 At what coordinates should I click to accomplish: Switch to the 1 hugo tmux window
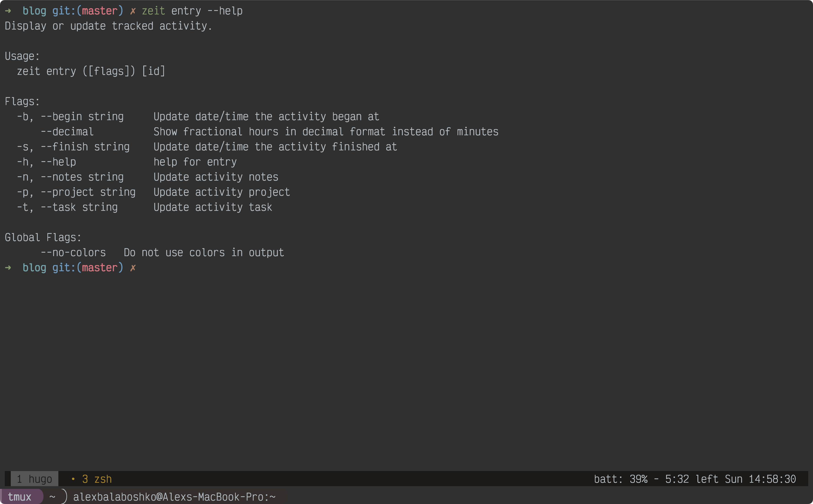tap(34, 479)
